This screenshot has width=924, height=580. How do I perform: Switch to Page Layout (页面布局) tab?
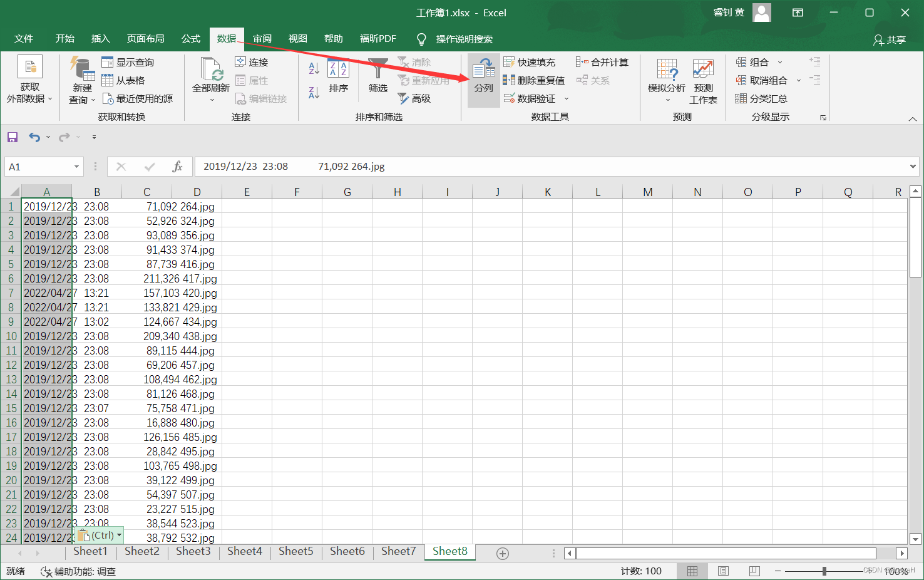(x=145, y=39)
